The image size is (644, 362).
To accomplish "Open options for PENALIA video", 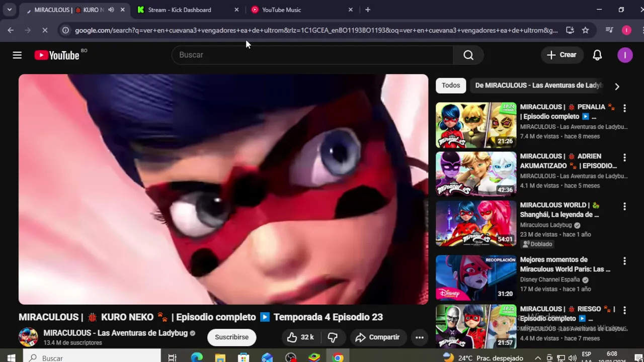I will 624,108.
